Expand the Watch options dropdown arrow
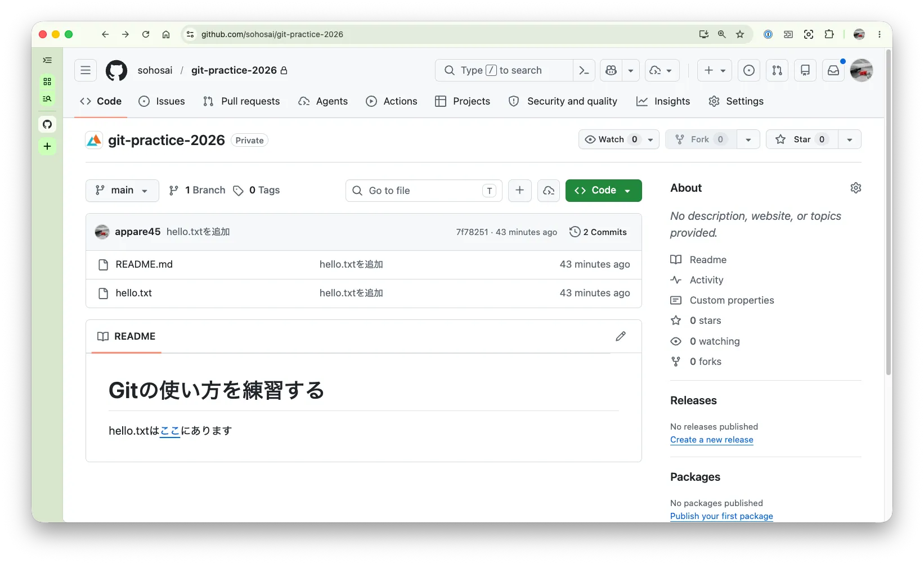Viewport: 924px width, 564px height. point(651,139)
